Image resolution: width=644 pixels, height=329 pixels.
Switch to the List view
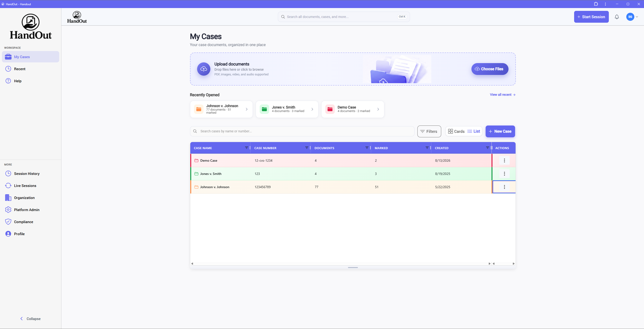point(474,131)
